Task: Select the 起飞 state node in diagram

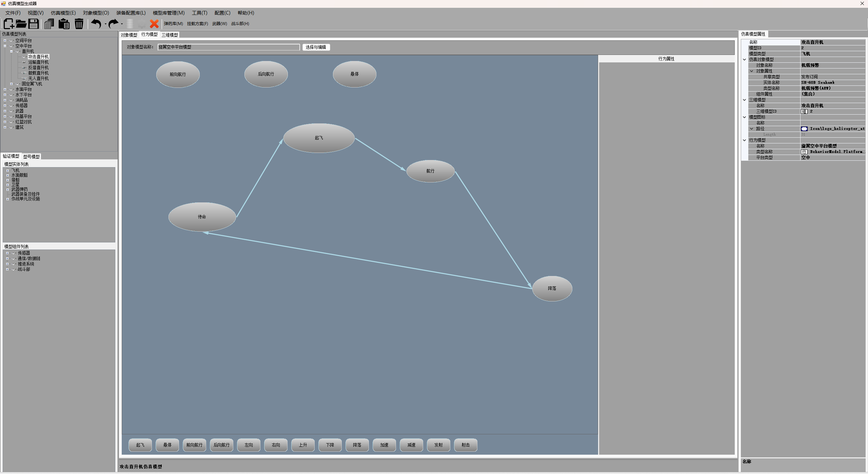Action: tap(319, 138)
